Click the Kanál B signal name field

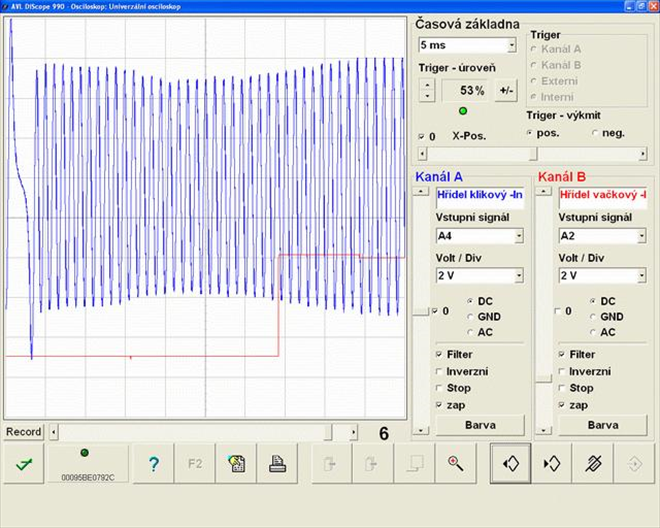coord(601,195)
